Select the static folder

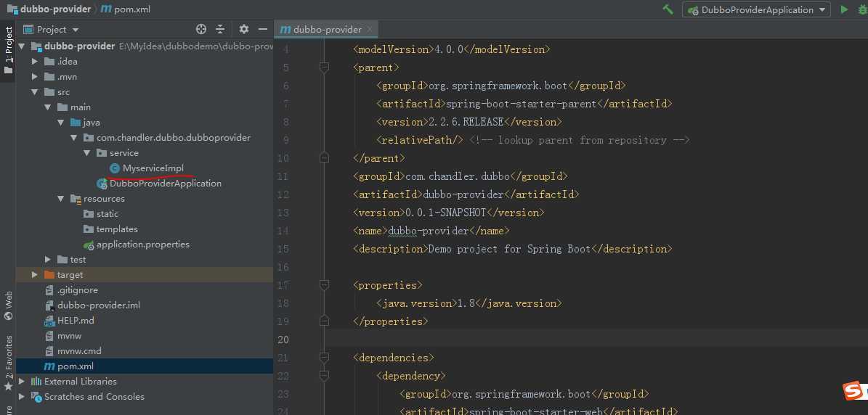coord(108,214)
